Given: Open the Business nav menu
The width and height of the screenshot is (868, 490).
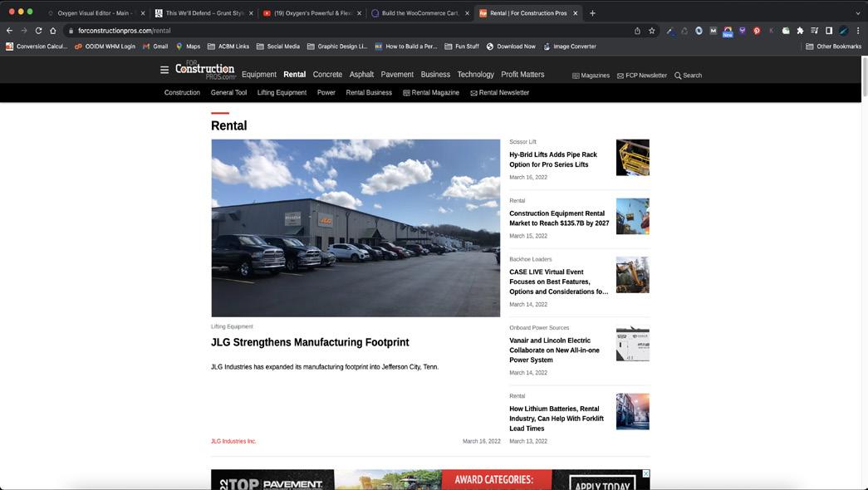Looking at the screenshot, I should [x=435, y=74].
